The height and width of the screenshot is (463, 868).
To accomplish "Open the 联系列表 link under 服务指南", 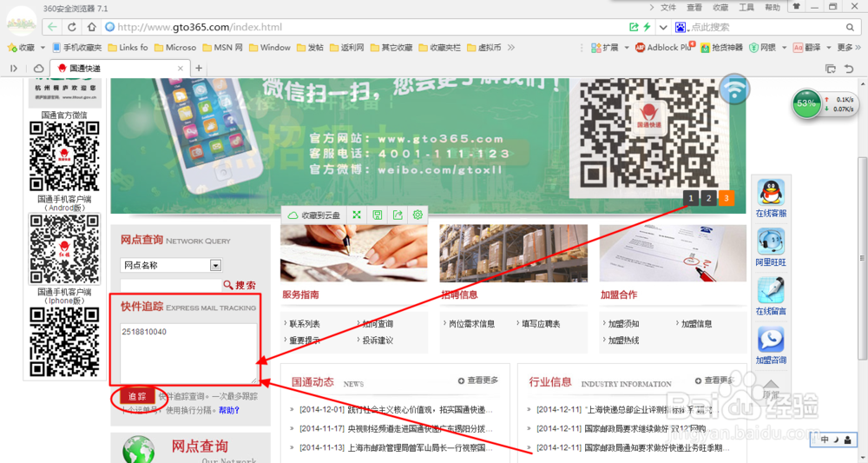I will tap(303, 323).
